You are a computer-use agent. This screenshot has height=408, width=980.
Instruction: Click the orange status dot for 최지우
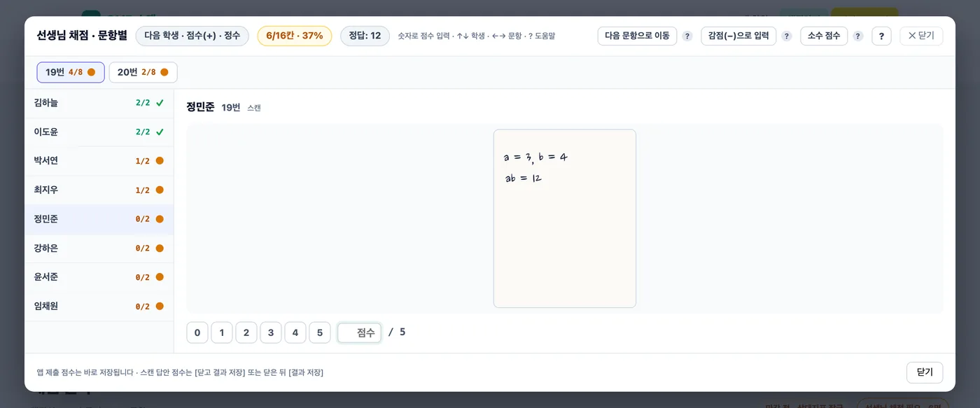[x=160, y=190]
